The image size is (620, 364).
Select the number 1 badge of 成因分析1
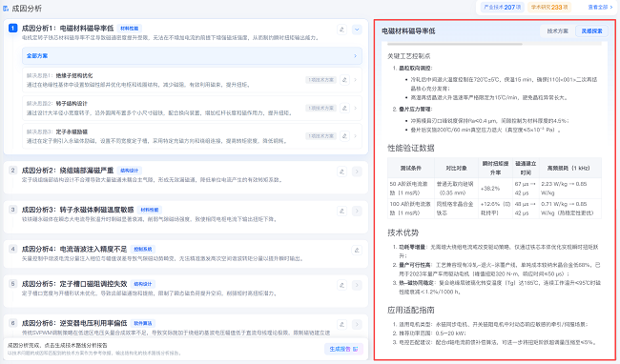[13, 28]
